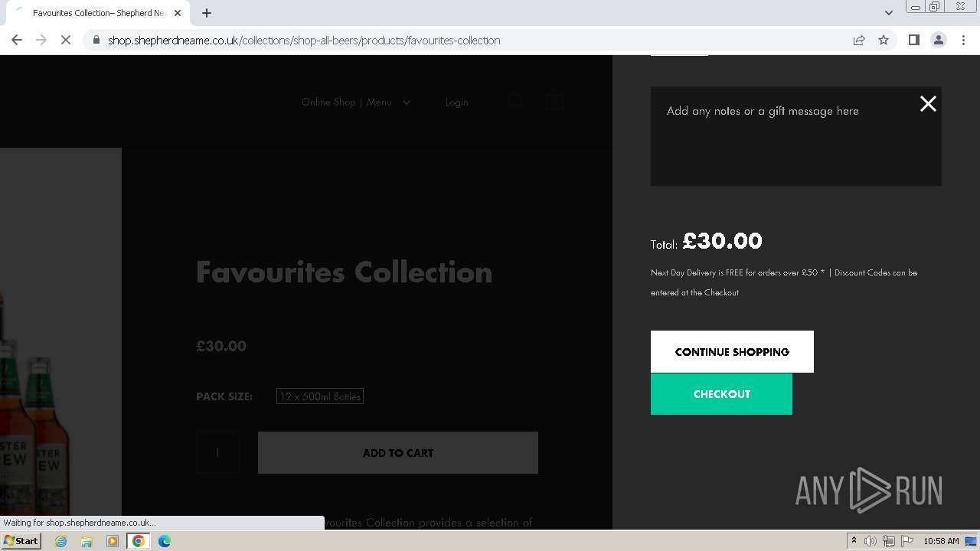980x551 pixels.
Task: Open the Chrome three-dot menu
Action: coord(964,41)
